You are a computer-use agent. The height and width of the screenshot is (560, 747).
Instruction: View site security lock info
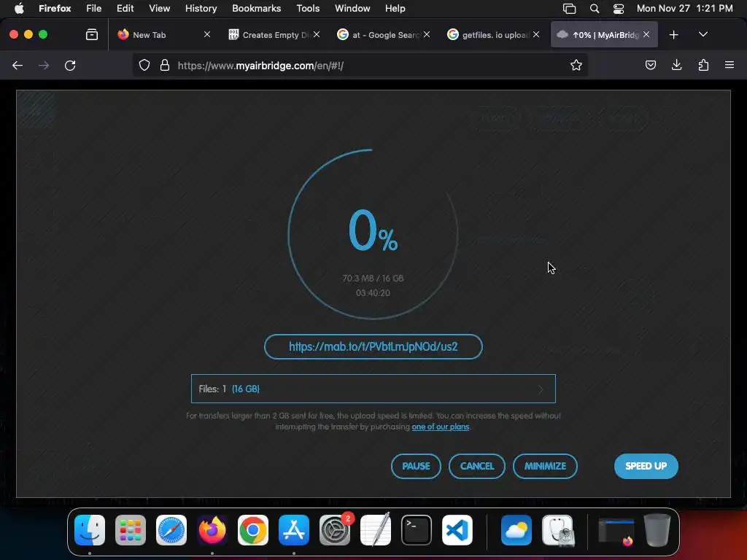(x=165, y=65)
